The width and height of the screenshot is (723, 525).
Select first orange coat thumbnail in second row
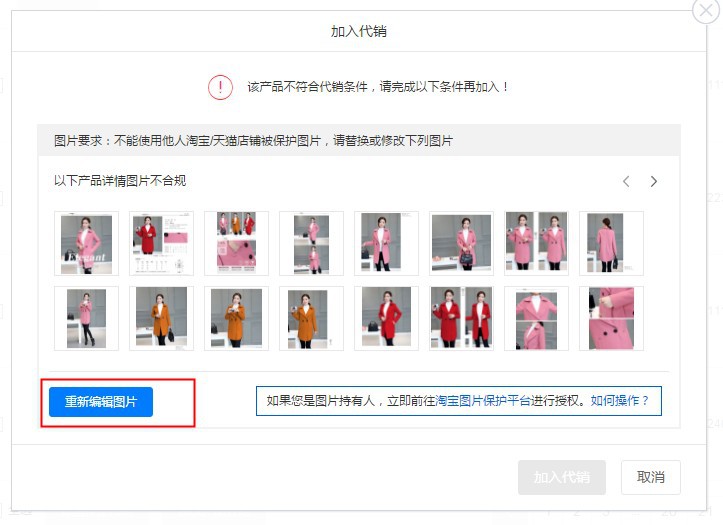coord(161,318)
